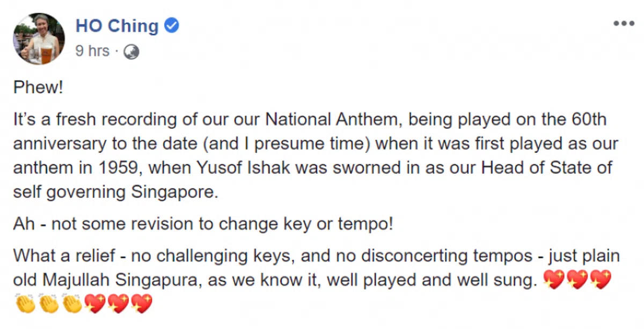
Task: Open the HO Ching profile name link
Action: click(x=116, y=26)
